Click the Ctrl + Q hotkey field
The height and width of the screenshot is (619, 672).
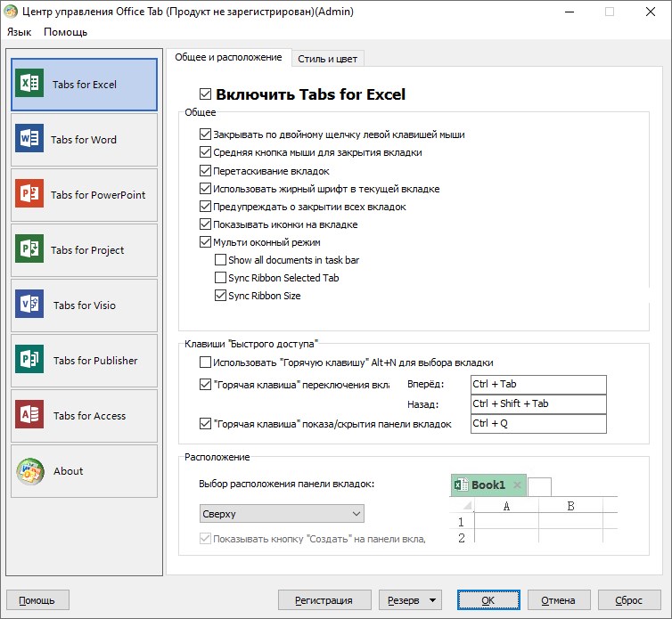coord(538,423)
